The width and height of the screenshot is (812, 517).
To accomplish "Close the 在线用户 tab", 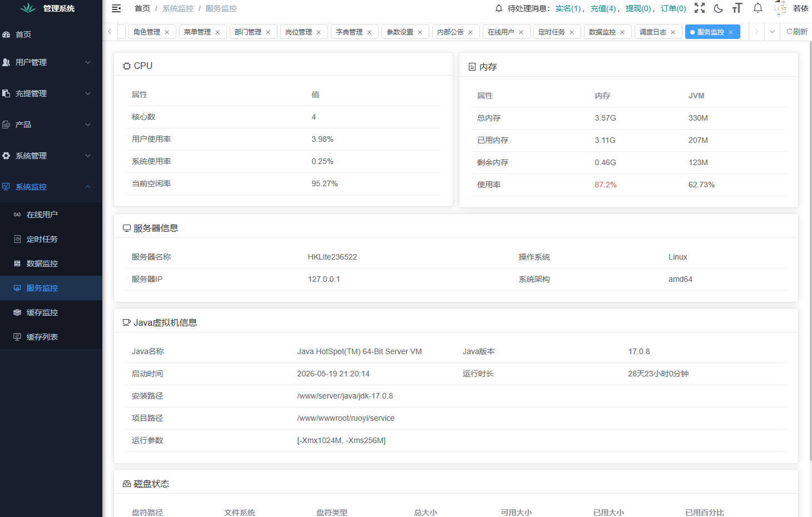I will [521, 32].
